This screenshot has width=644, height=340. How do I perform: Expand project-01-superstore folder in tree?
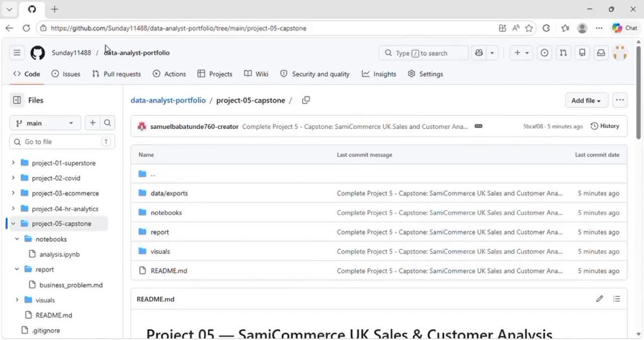pyautogui.click(x=13, y=162)
